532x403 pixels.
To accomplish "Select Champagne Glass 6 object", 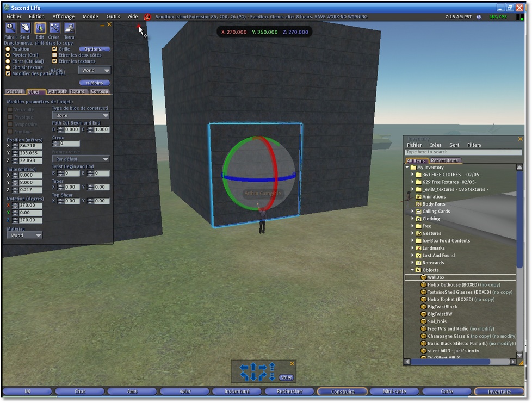I will click(468, 336).
